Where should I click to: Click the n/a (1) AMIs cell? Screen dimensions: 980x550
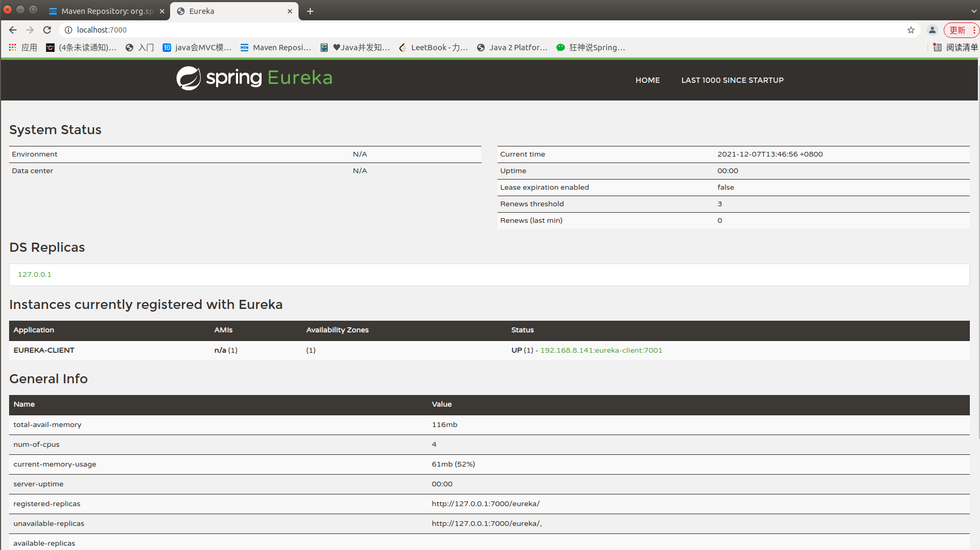click(226, 350)
